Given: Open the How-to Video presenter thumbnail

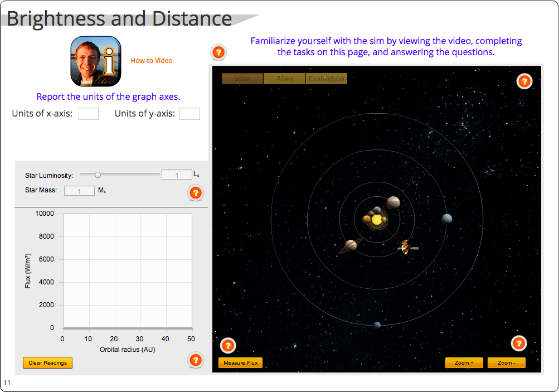Looking at the screenshot, I should 95,61.
